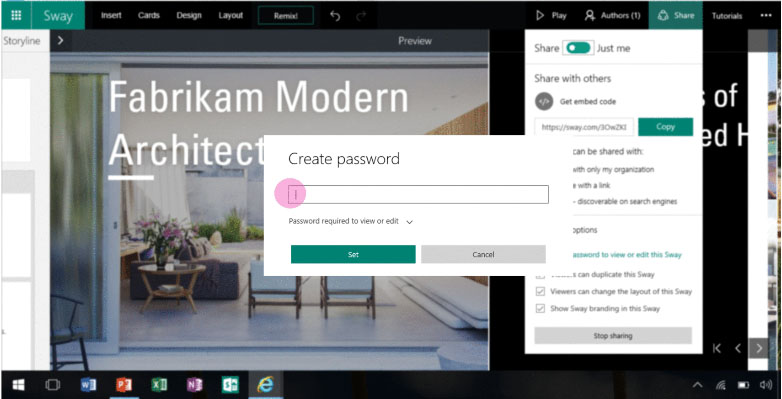The height and width of the screenshot is (399, 782).
Task: Click the Share tab in top bar
Action: click(x=676, y=15)
